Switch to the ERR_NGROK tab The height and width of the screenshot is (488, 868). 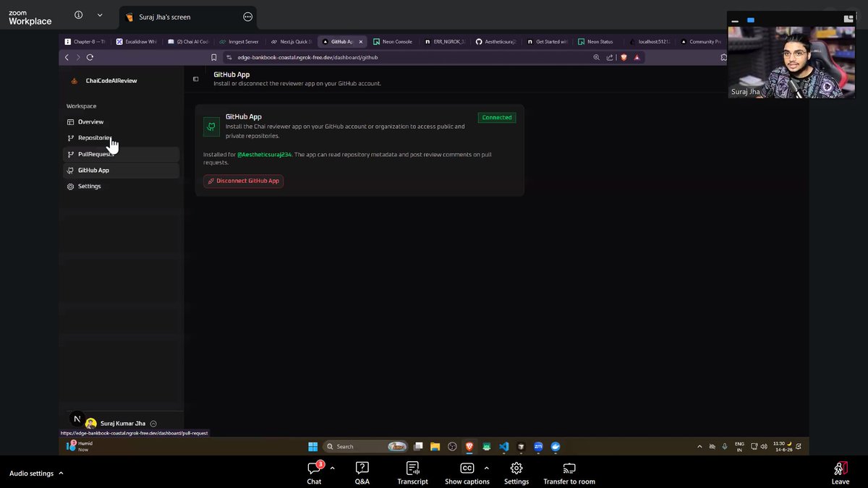pyautogui.click(x=445, y=42)
